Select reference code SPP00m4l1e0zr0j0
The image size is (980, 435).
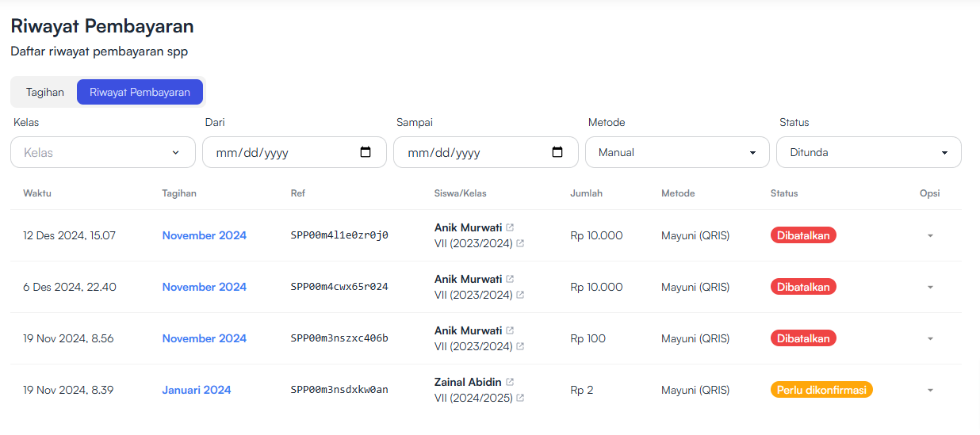339,235
